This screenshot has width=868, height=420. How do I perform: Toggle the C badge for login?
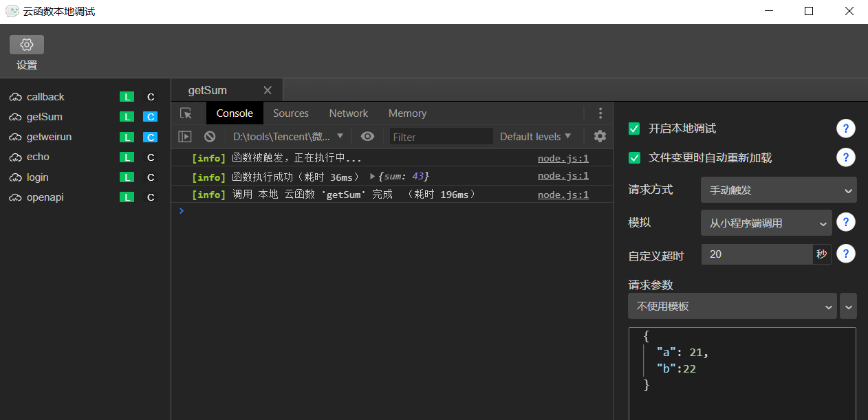[151, 177]
